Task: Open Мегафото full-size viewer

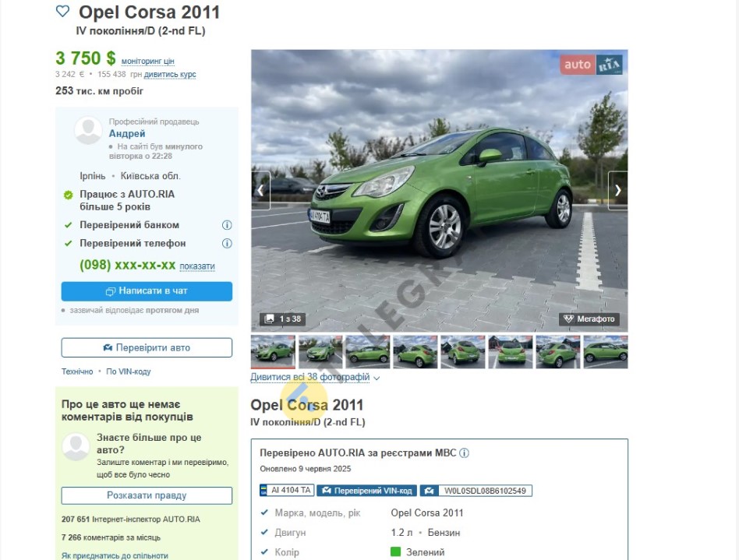Action: tap(589, 319)
